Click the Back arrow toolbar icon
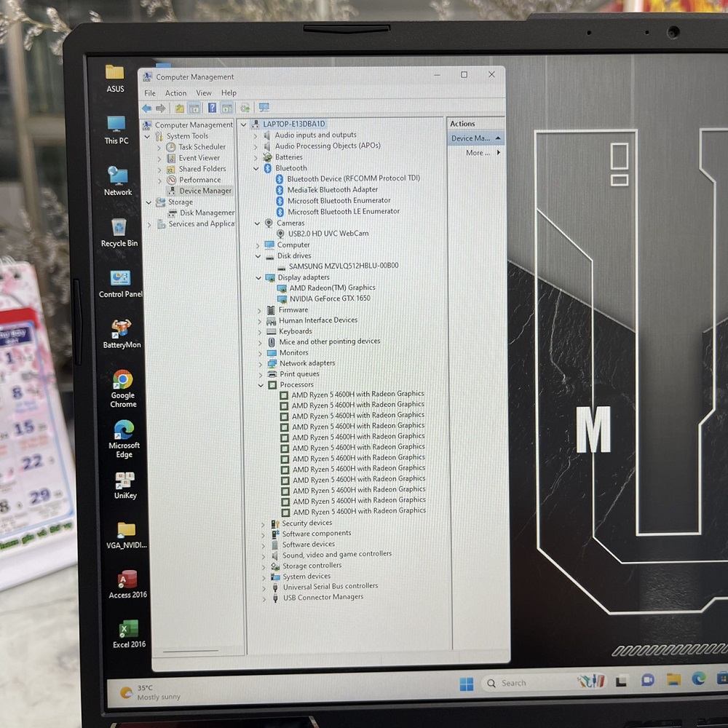This screenshot has height=728, width=728. click(x=147, y=108)
